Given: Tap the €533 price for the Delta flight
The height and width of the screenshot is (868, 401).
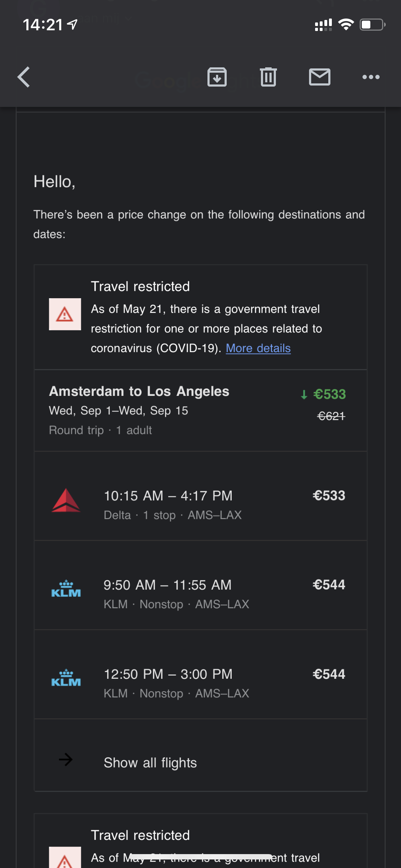Looking at the screenshot, I should tap(329, 496).
